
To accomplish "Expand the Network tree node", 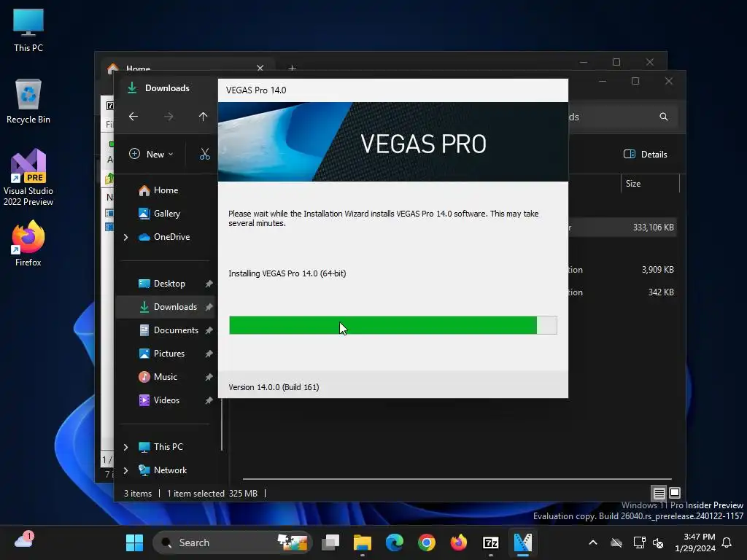I will point(125,470).
